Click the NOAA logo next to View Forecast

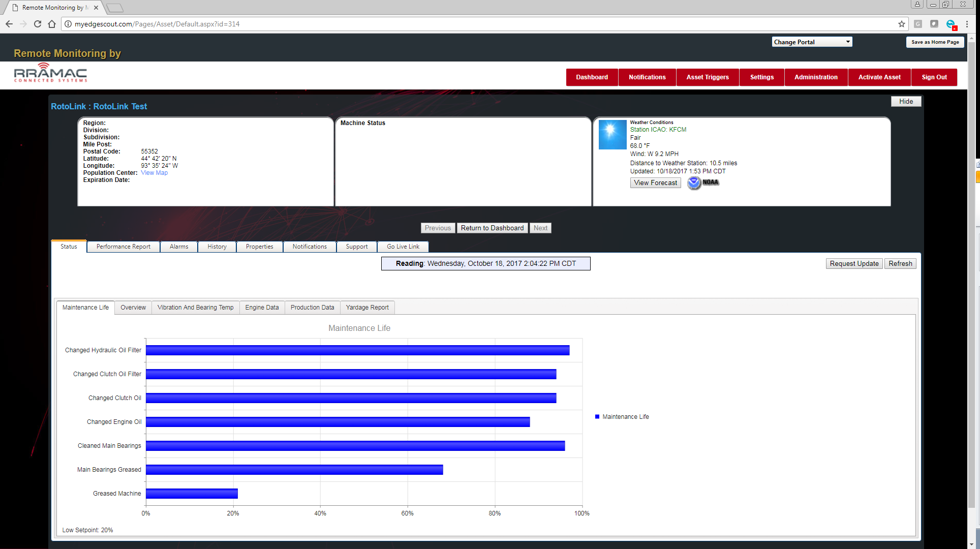point(703,183)
